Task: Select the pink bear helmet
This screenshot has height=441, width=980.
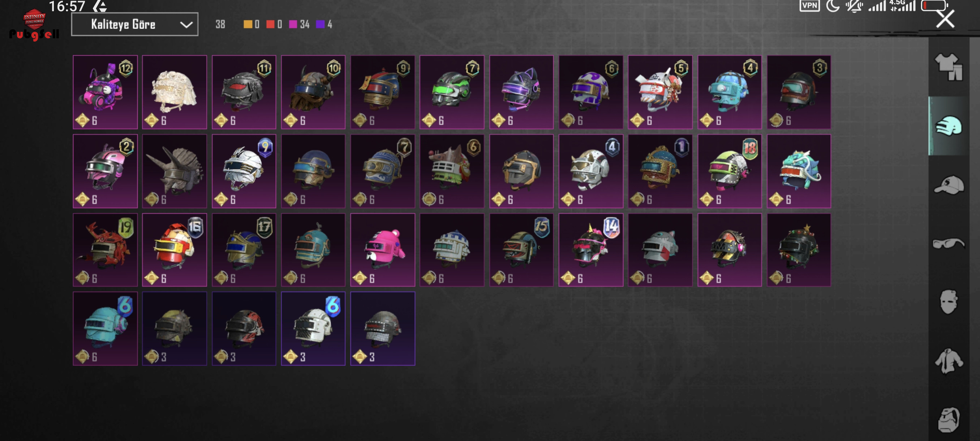Action: (383, 250)
